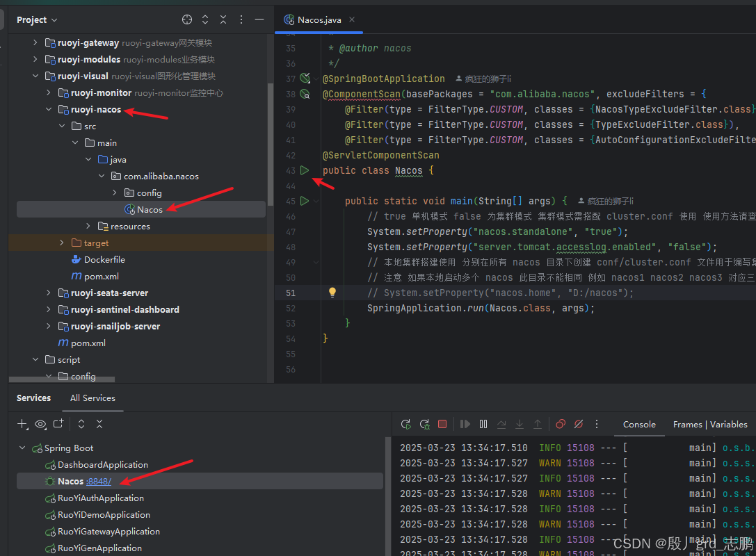Pause program debug button
This screenshot has height=556, width=756.
[x=483, y=424]
